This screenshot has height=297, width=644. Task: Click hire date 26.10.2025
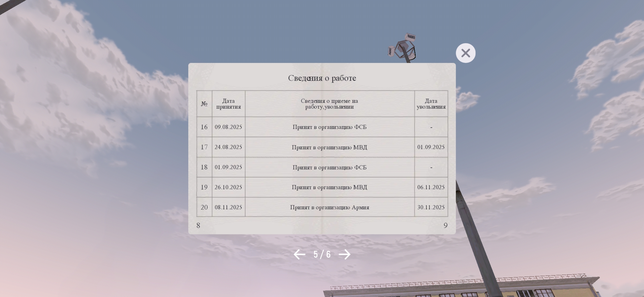coord(228,187)
